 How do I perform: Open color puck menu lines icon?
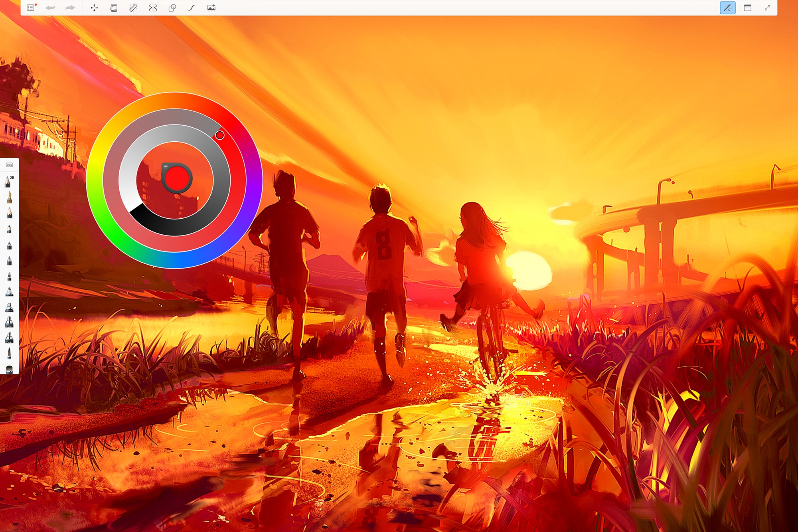(x=165, y=166)
